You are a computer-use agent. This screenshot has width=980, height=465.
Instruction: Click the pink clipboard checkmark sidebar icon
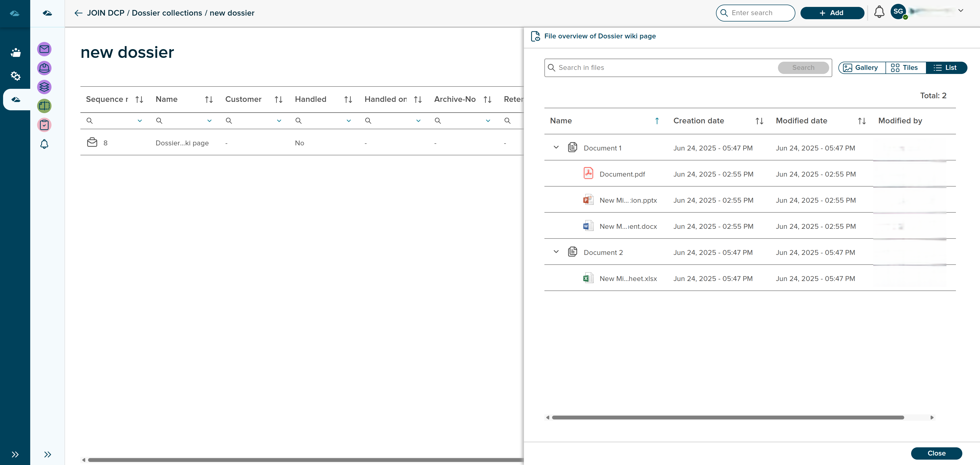pyautogui.click(x=44, y=125)
